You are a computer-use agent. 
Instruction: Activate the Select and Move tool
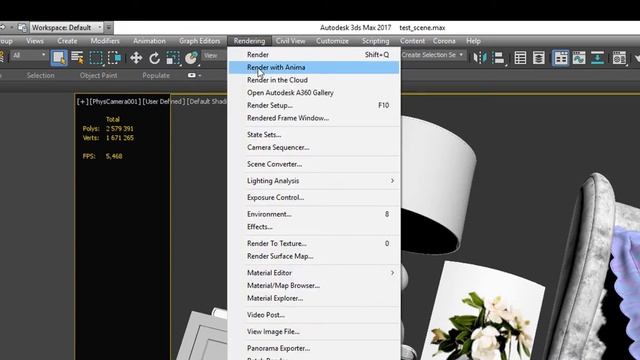click(x=136, y=58)
